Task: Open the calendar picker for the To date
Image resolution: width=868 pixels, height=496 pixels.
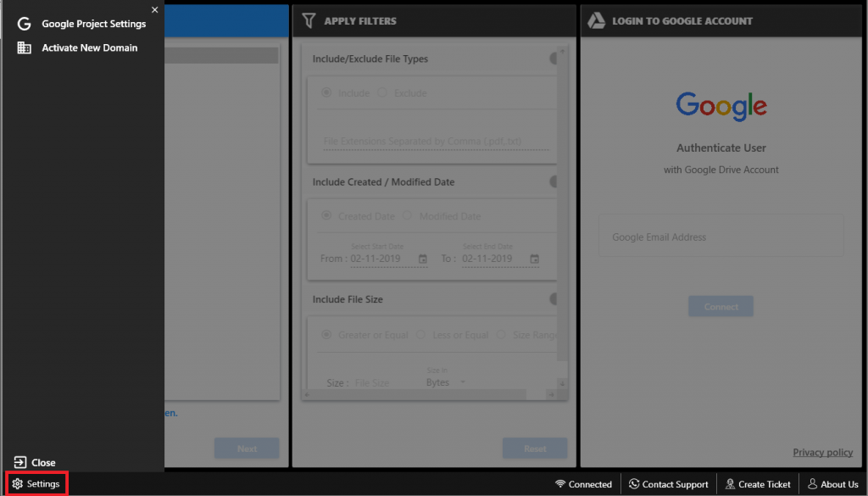Action: pyautogui.click(x=534, y=259)
